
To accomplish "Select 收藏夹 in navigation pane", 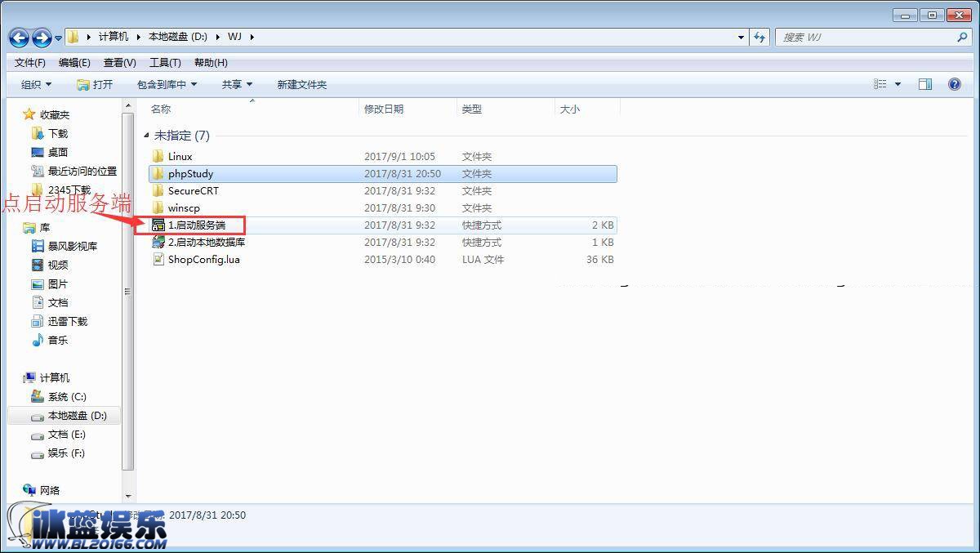I will tap(55, 115).
